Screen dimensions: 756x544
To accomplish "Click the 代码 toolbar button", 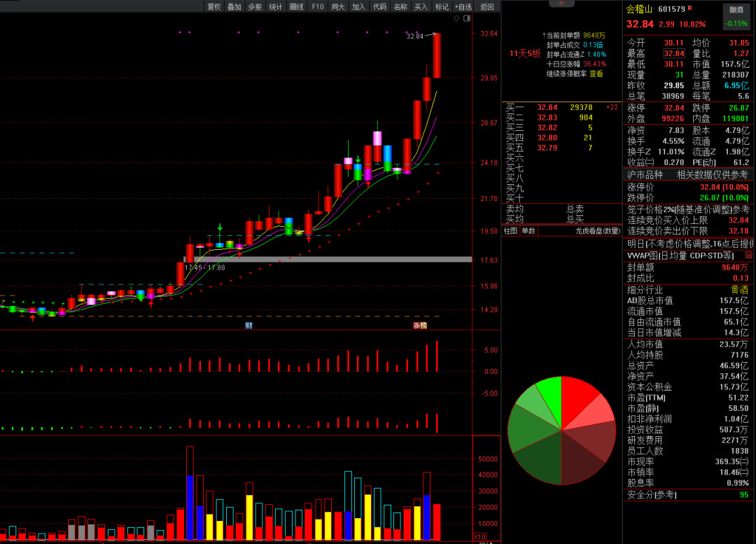I will pyautogui.click(x=380, y=6).
